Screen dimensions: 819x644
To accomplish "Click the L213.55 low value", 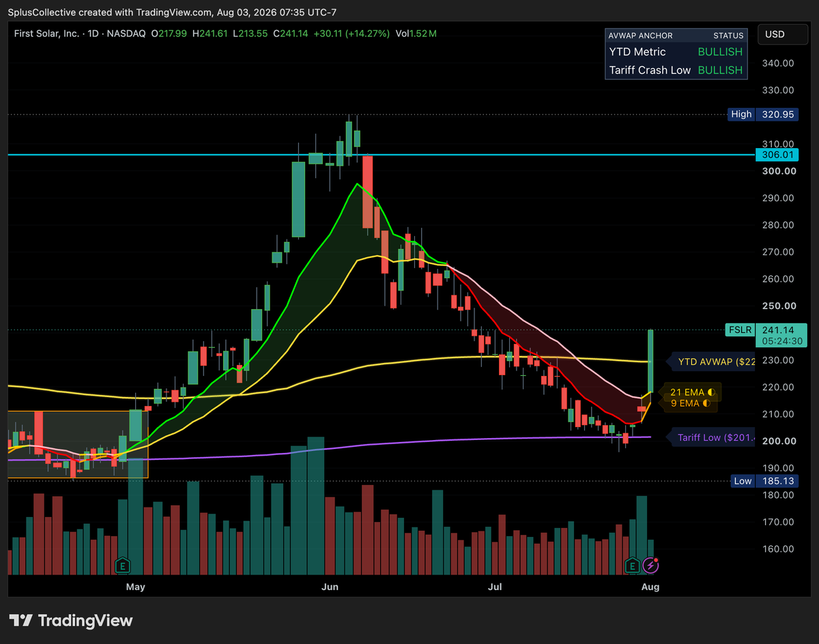I will coord(252,33).
